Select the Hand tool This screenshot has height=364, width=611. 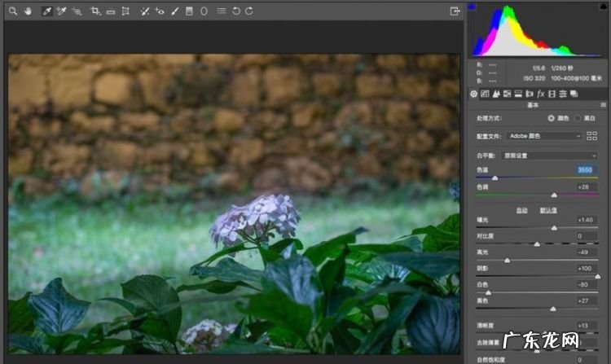pos(28,11)
